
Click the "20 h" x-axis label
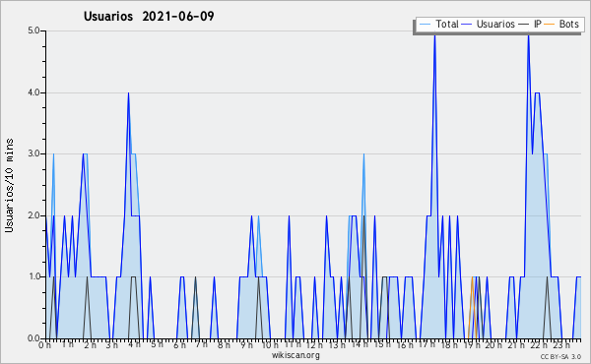point(493,344)
